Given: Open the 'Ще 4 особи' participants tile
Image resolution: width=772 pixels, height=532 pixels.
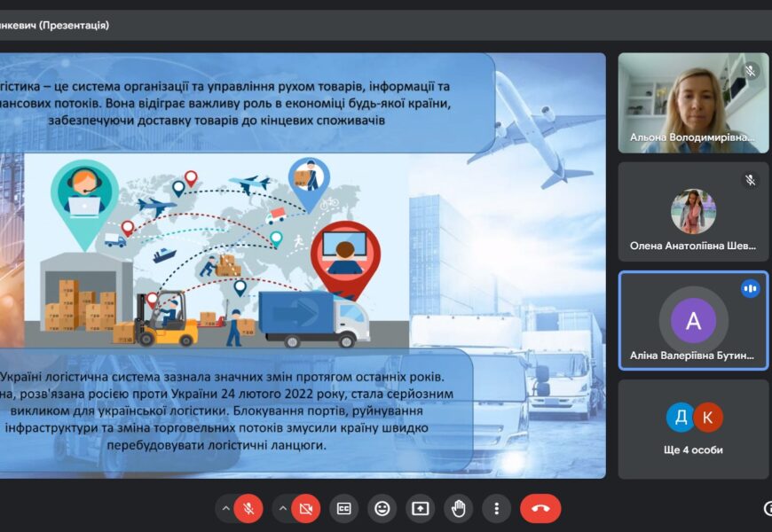Looking at the screenshot, I should (693, 430).
